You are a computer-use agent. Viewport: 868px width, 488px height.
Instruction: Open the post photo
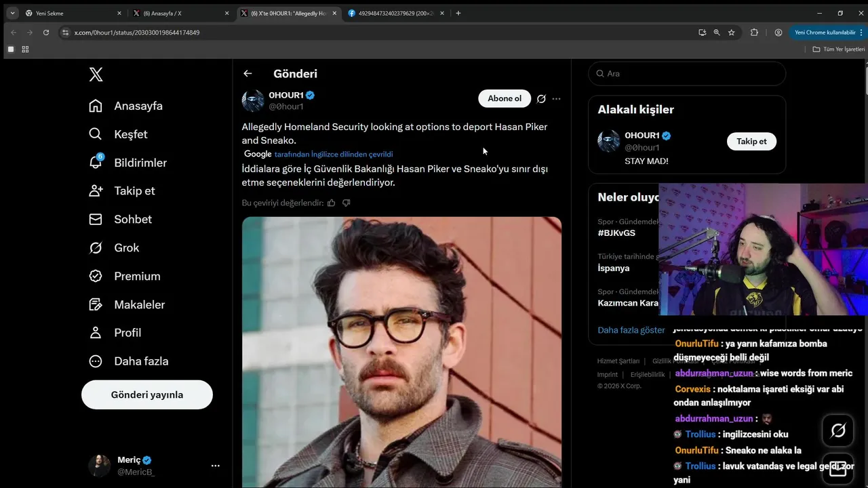pos(401,352)
